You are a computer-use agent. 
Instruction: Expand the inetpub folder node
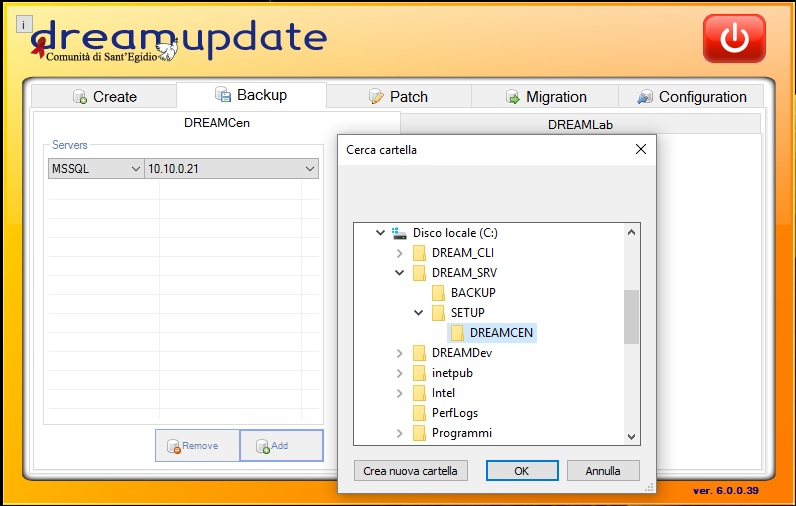point(400,373)
